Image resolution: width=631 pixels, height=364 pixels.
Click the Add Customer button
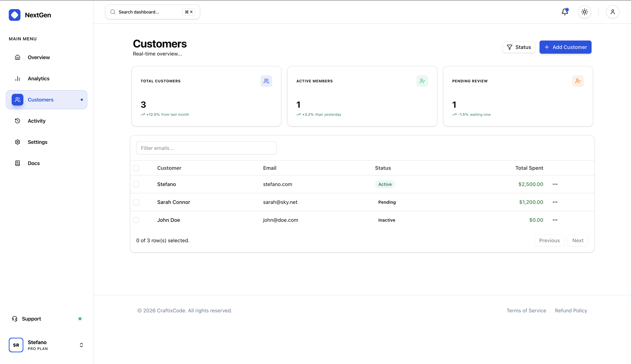click(x=565, y=47)
